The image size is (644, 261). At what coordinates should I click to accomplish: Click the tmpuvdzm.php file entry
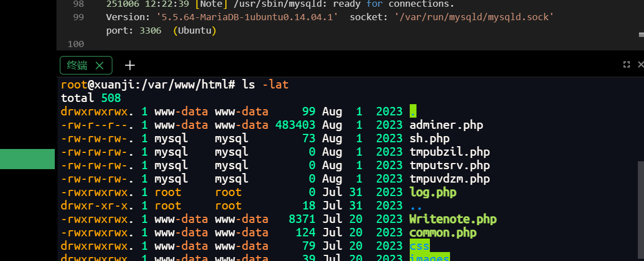[449, 179]
